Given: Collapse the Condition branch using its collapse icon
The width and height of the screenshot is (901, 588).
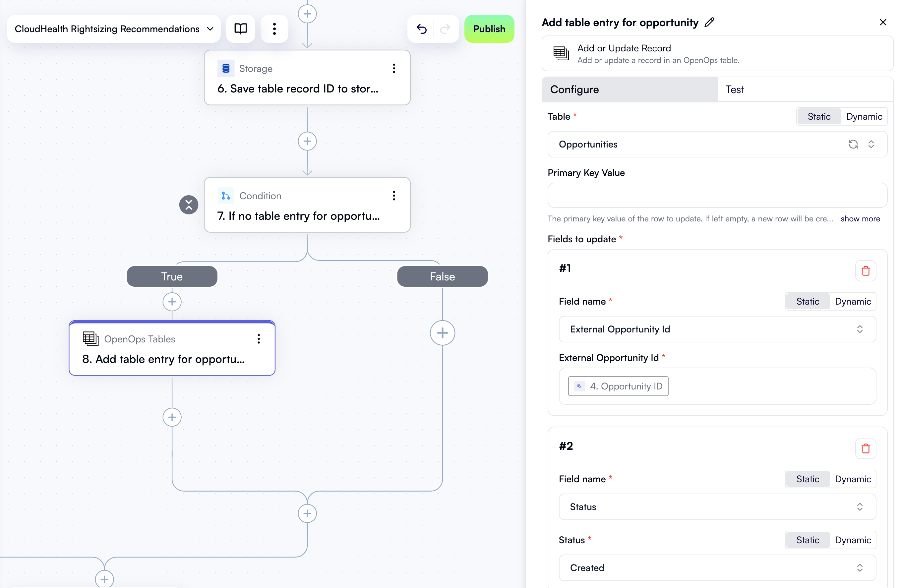Looking at the screenshot, I should pos(189,205).
